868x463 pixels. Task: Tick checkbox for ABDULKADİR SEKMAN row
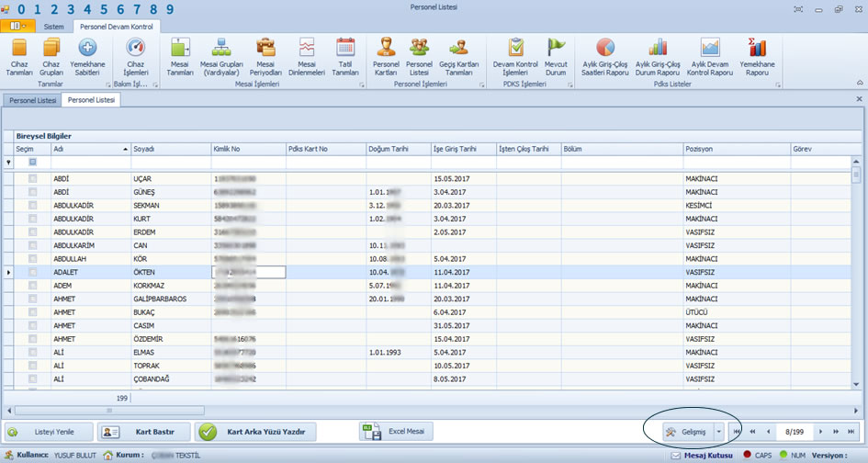pos(33,206)
